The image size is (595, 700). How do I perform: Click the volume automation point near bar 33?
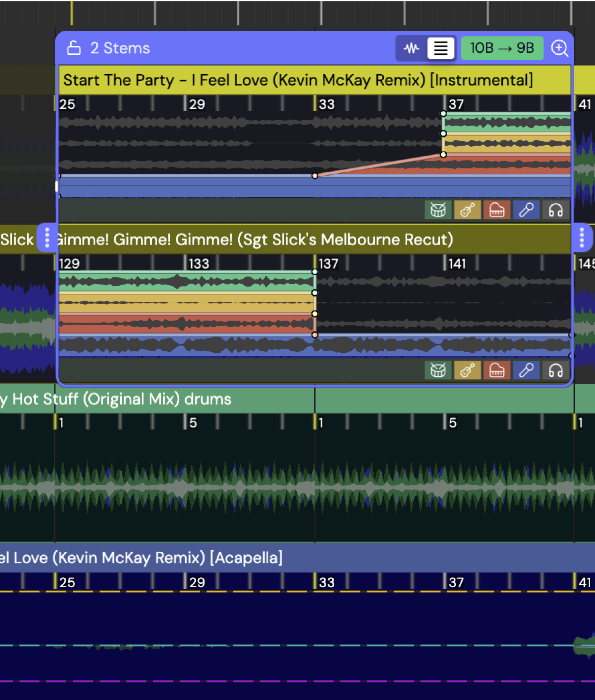click(315, 175)
